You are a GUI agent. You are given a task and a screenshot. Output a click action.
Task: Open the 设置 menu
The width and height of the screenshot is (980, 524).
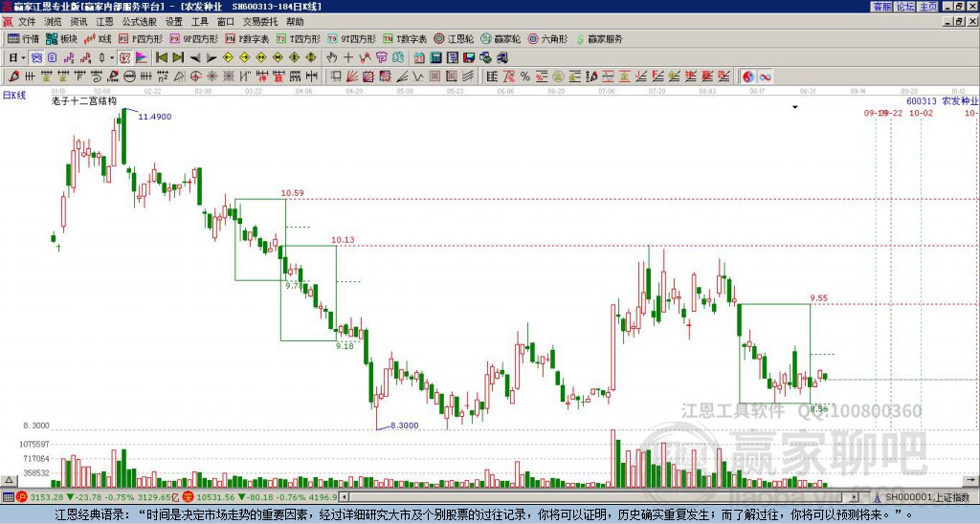(174, 22)
